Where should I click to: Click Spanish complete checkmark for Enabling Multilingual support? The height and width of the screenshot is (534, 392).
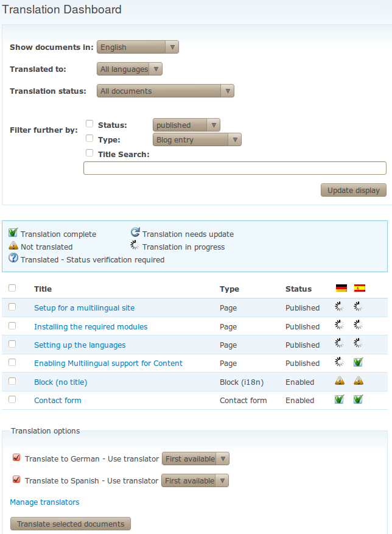point(359,362)
